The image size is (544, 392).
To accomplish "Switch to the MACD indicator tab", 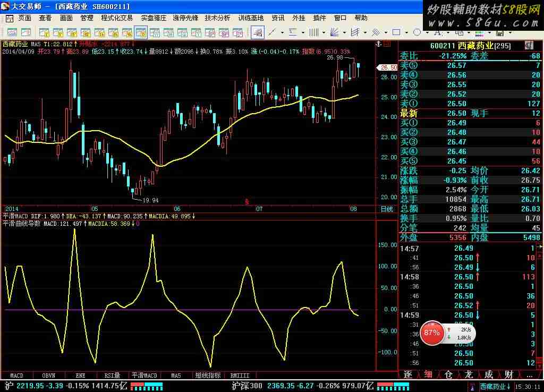I will click(x=16, y=376).
